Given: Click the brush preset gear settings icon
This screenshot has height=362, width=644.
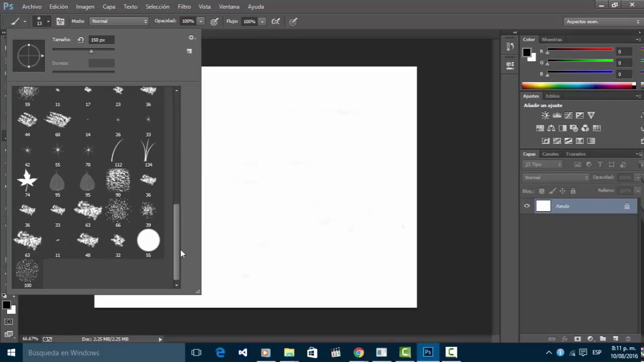Looking at the screenshot, I should (191, 38).
